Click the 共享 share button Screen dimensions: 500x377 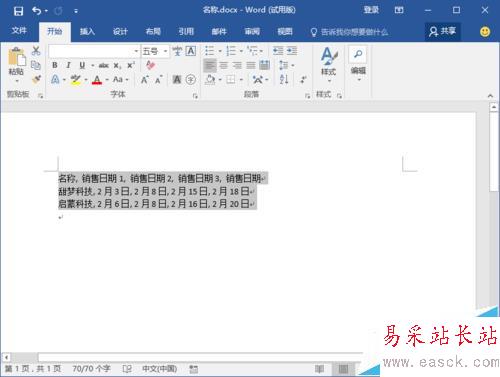click(x=442, y=32)
